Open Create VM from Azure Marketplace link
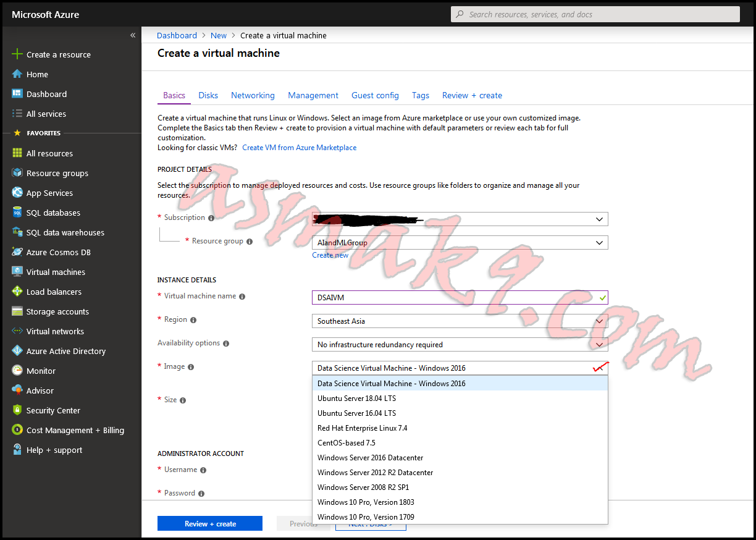The height and width of the screenshot is (540, 756). click(x=299, y=147)
